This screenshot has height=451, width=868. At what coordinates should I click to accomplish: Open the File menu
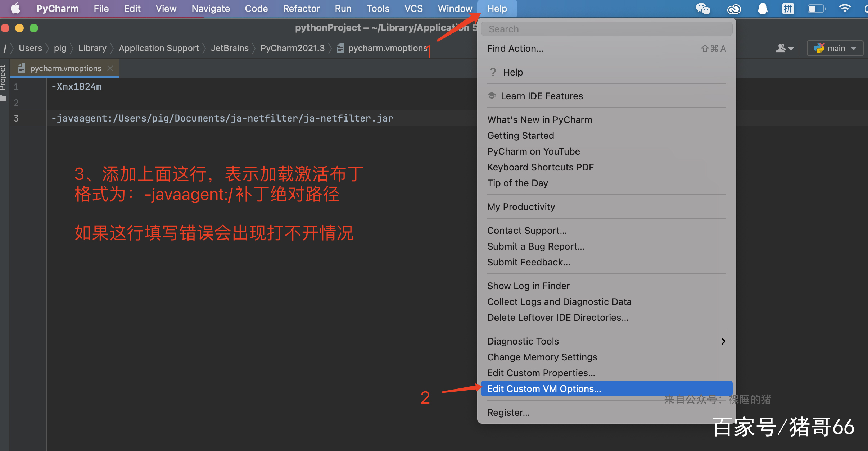tap(101, 8)
